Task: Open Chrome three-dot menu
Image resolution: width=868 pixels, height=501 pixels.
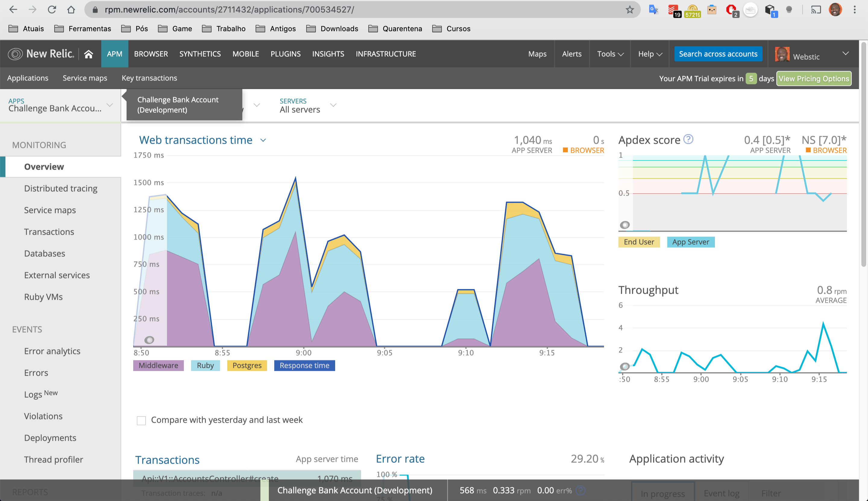Action: click(x=854, y=10)
